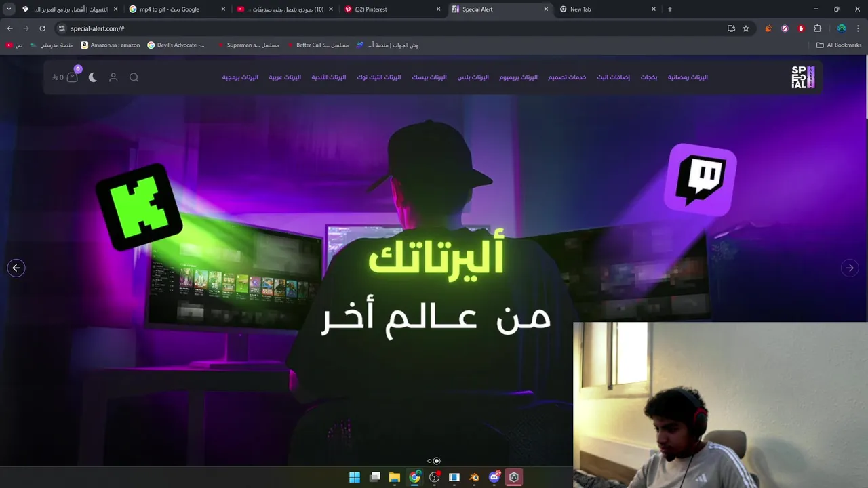This screenshot has width=868, height=488.
Task: Select the second carousel dot
Action: click(x=437, y=461)
